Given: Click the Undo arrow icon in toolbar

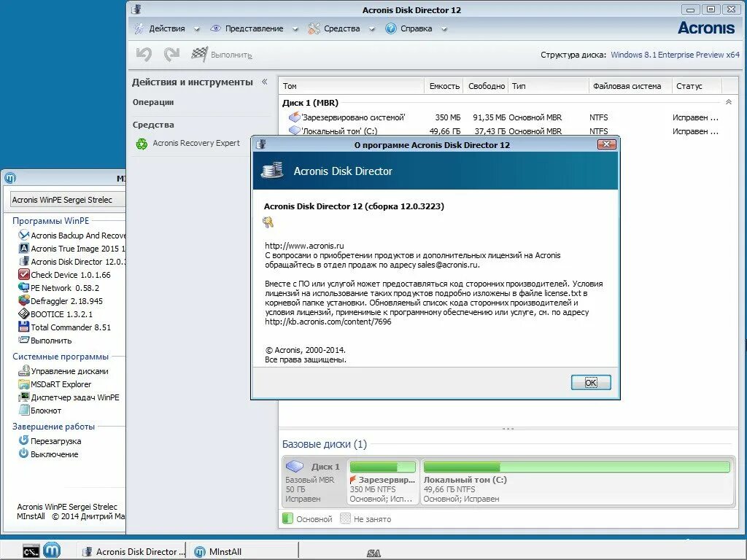Looking at the screenshot, I should tap(144, 54).
